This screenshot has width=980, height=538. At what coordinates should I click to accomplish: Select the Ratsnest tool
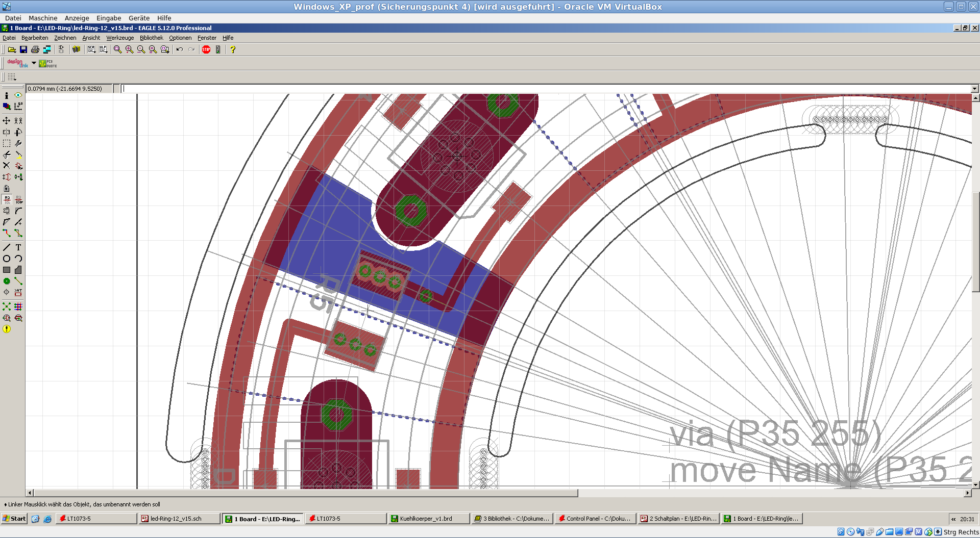pos(7,306)
